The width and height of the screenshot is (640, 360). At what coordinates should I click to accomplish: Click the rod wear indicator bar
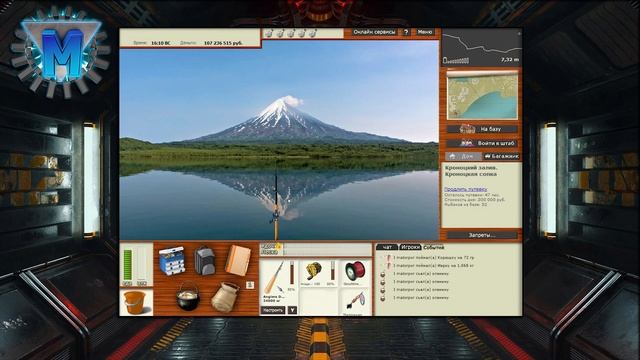pos(291,274)
